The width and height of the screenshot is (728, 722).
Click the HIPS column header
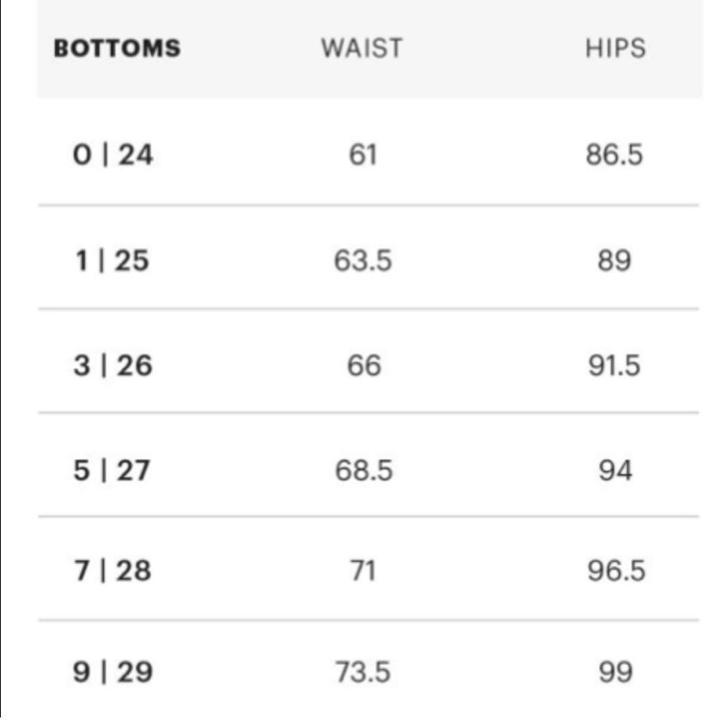pos(615,48)
